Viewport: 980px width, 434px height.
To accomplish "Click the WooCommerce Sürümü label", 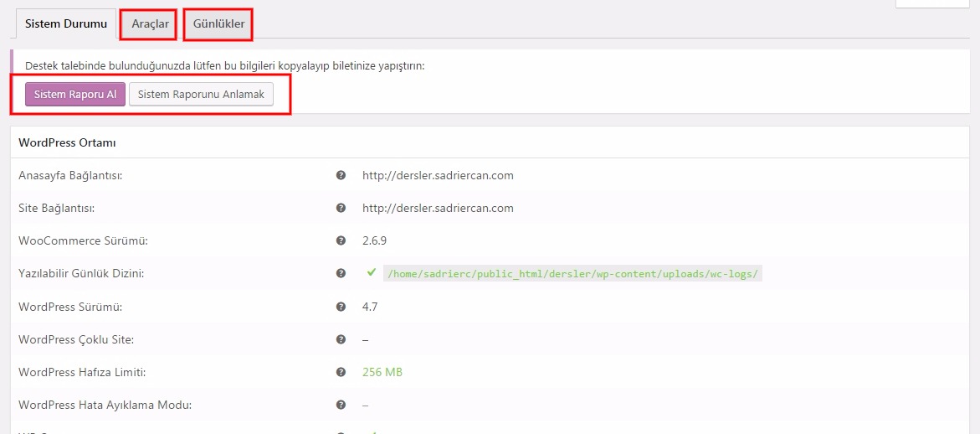I will (x=83, y=240).
